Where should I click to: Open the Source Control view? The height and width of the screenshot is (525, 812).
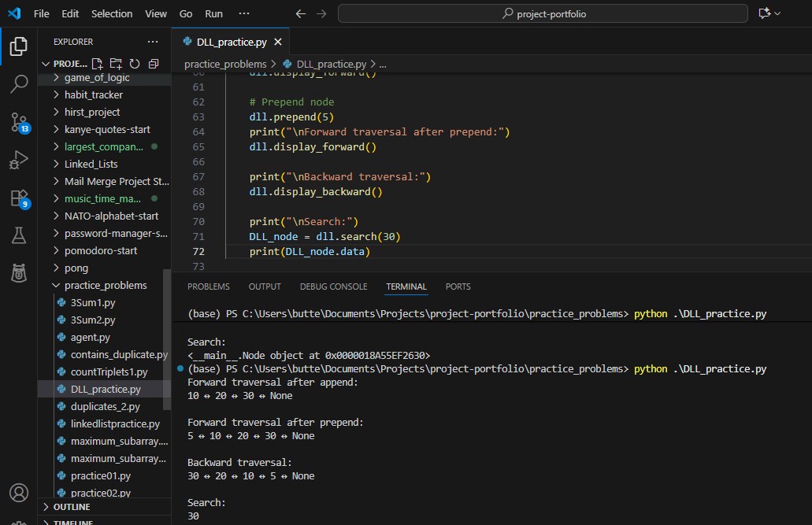tap(19, 123)
